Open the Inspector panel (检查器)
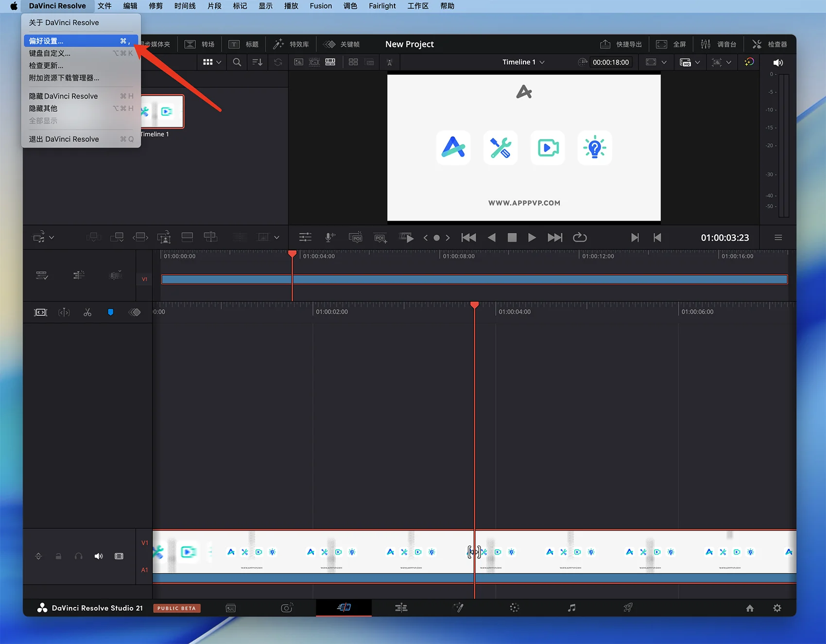This screenshot has height=644, width=826. [x=770, y=44]
